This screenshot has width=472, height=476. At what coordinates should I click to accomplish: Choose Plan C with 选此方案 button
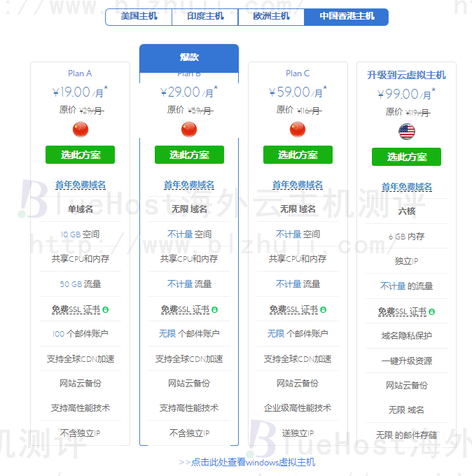[x=298, y=155]
